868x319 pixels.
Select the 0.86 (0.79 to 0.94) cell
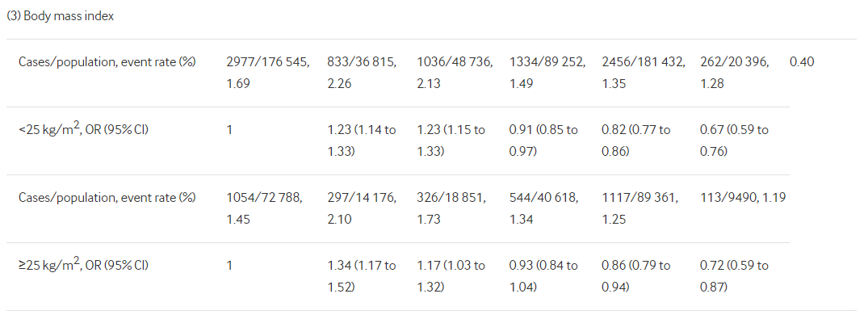tap(636, 276)
